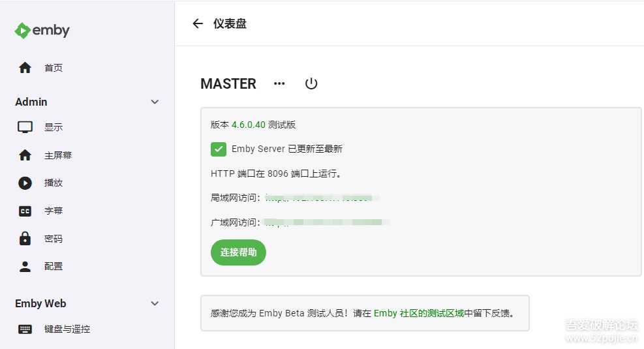This screenshot has width=644, height=349.
Task: Click the keyboard icon for 键盘与遥控
Action: click(x=25, y=329)
